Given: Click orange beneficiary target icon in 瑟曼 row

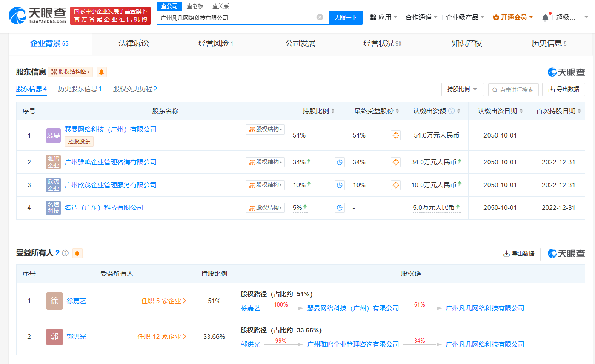Looking at the screenshot, I should [x=395, y=135].
